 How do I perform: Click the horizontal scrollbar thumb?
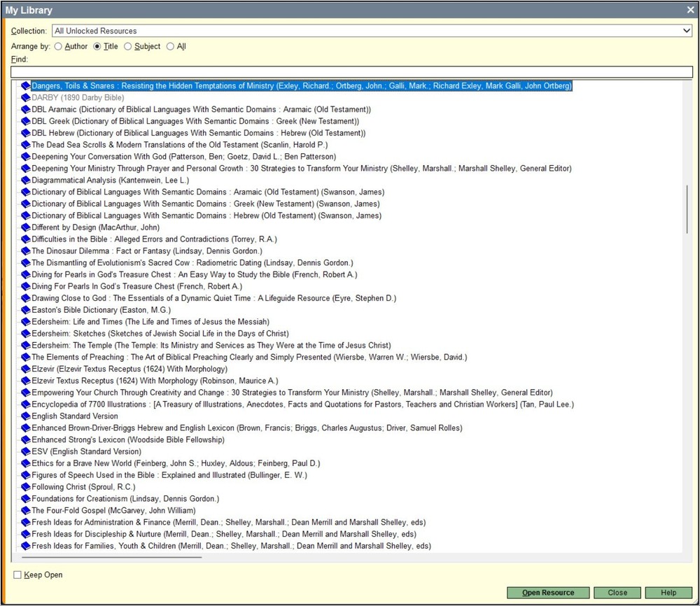point(111,557)
